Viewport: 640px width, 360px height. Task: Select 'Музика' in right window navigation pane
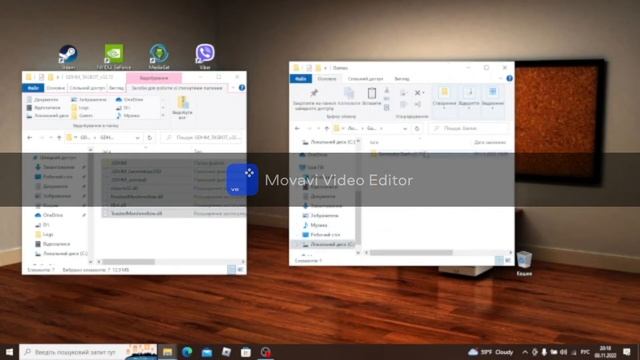point(315,225)
